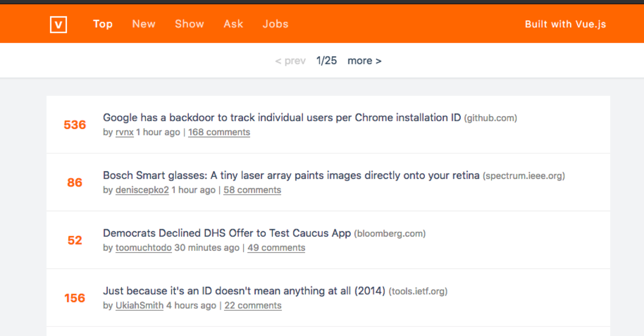Open the Bosch Smart glasses article
The width and height of the screenshot is (644, 336).
click(291, 176)
